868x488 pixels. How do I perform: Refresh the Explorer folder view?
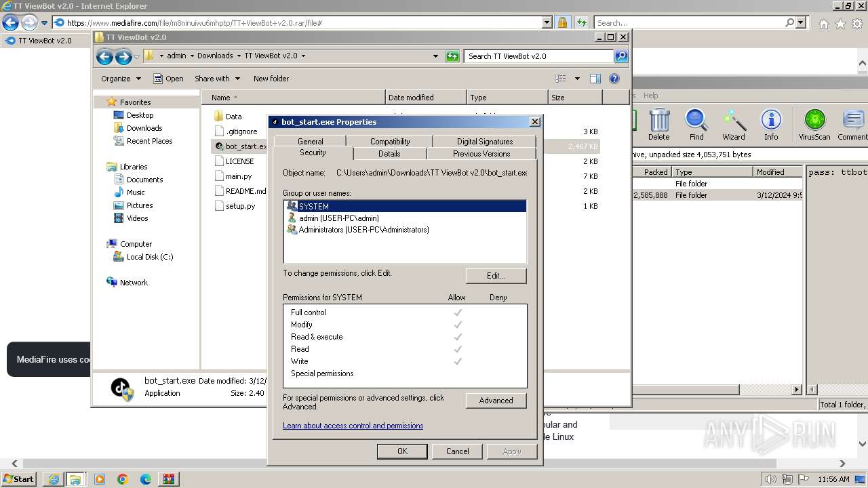(452, 56)
